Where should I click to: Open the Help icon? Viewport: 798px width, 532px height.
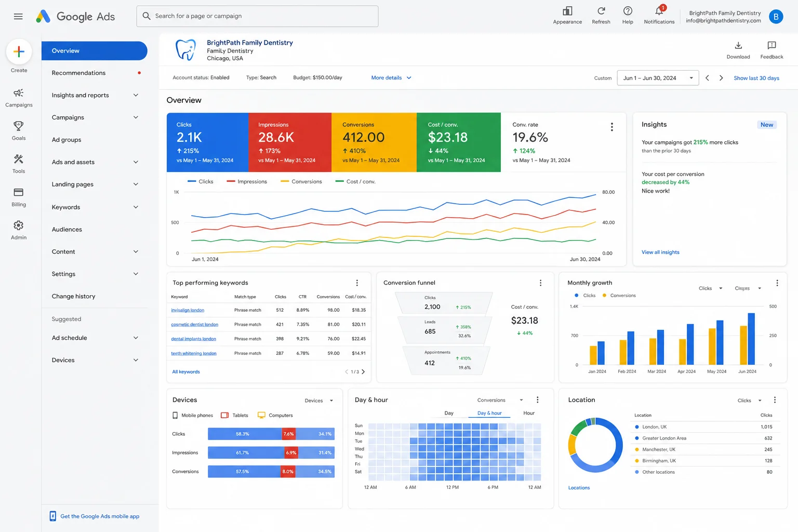point(628,11)
